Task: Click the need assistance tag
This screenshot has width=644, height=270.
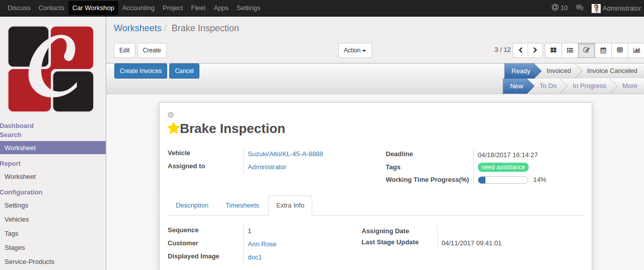Action: 503,167
